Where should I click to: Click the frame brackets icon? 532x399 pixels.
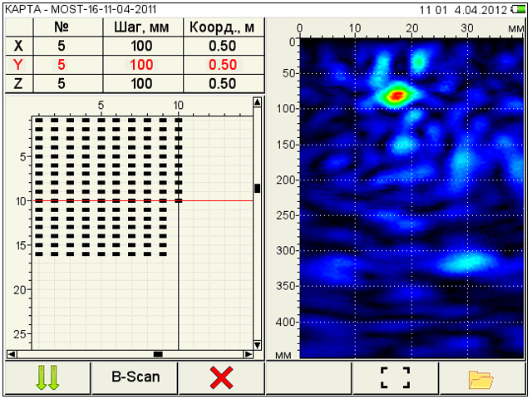click(x=395, y=378)
